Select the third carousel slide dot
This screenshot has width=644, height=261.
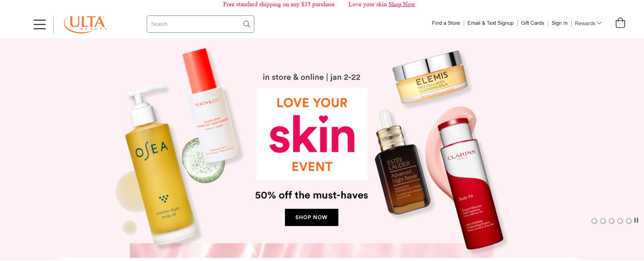point(611,221)
